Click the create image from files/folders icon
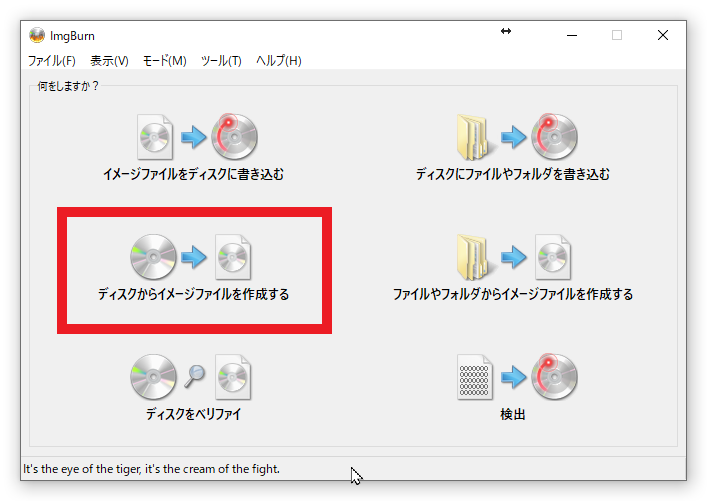The width and height of the screenshot is (707, 501). 514,257
